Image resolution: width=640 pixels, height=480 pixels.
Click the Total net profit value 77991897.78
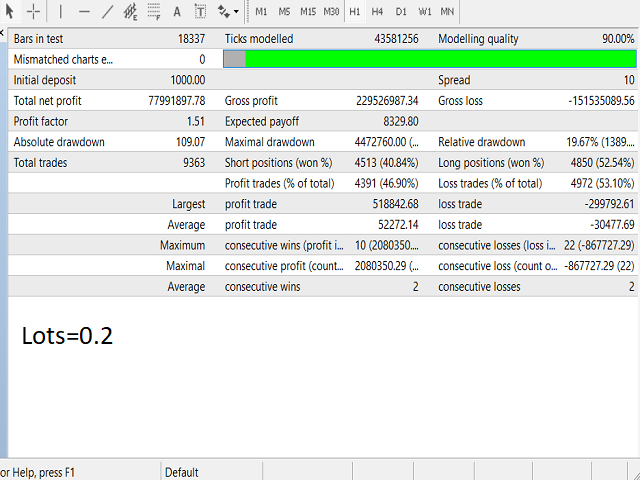pyautogui.click(x=176, y=100)
